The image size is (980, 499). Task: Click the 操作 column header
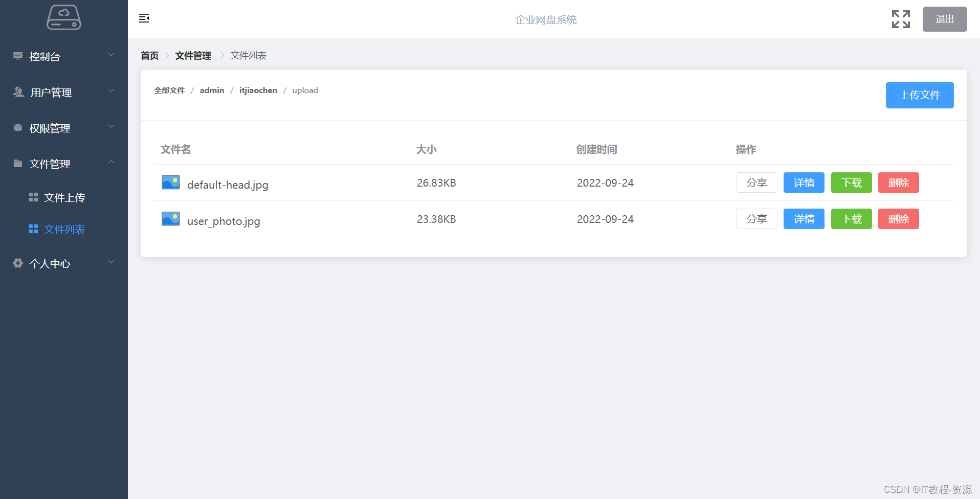point(746,149)
